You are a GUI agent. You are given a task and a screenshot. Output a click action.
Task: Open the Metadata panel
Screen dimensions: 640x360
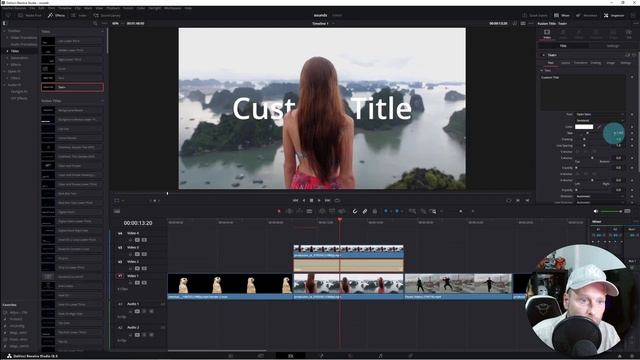(x=587, y=16)
